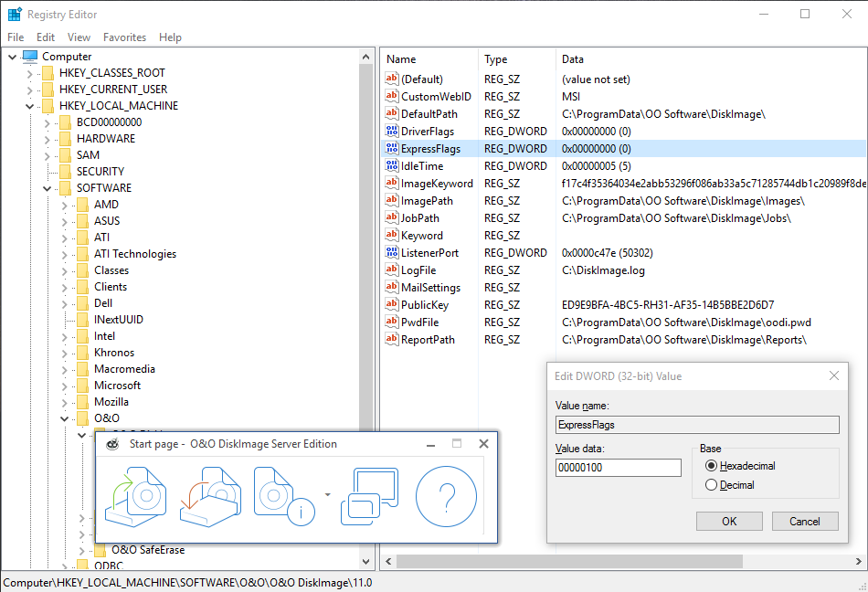Click the HKEY_CLASSES_ROOT folder icon
This screenshot has width=868, height=592.
click(x=48, y=72)
